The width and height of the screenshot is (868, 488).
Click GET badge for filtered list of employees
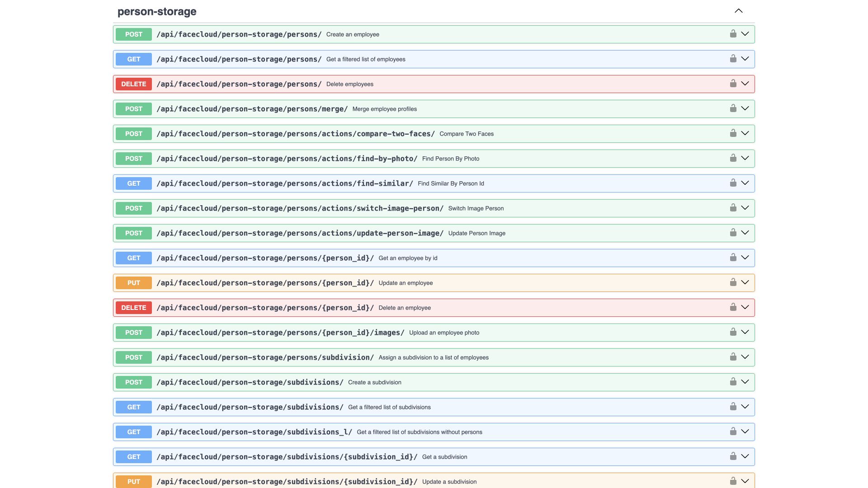(134, 59)
